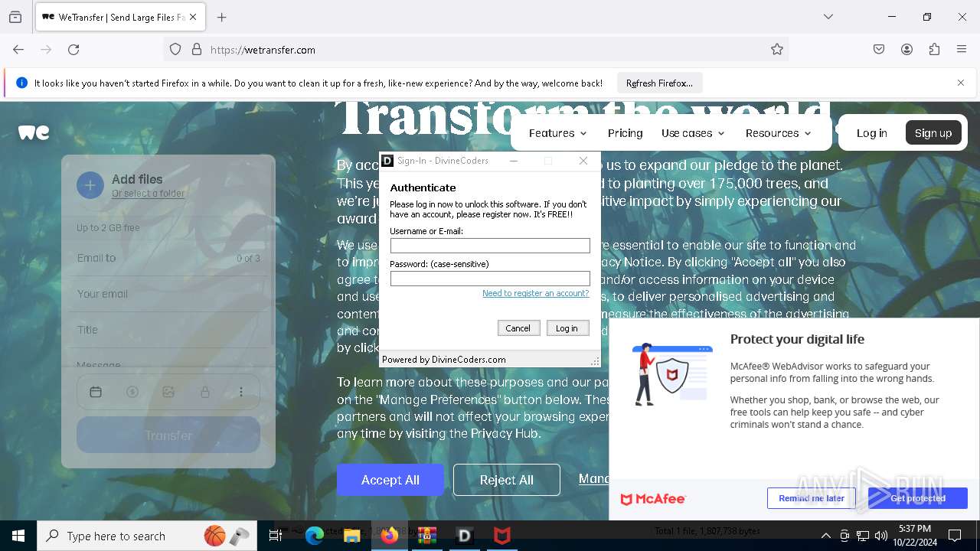Open the Firefox application menu

962,50
